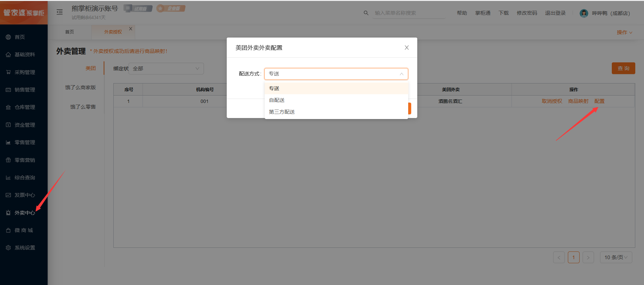Open the 掌柜通 link
Screen dimensions: 644x285
483,13
